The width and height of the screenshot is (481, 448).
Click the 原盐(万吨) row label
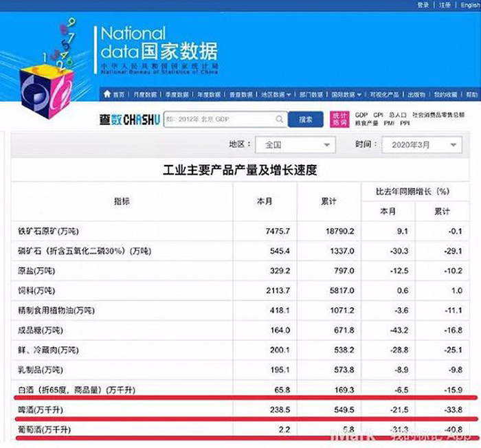tap(36, 271)
